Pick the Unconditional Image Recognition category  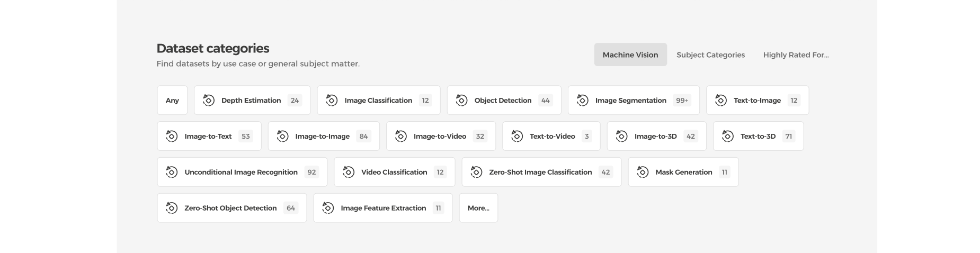tap(241, 172)
